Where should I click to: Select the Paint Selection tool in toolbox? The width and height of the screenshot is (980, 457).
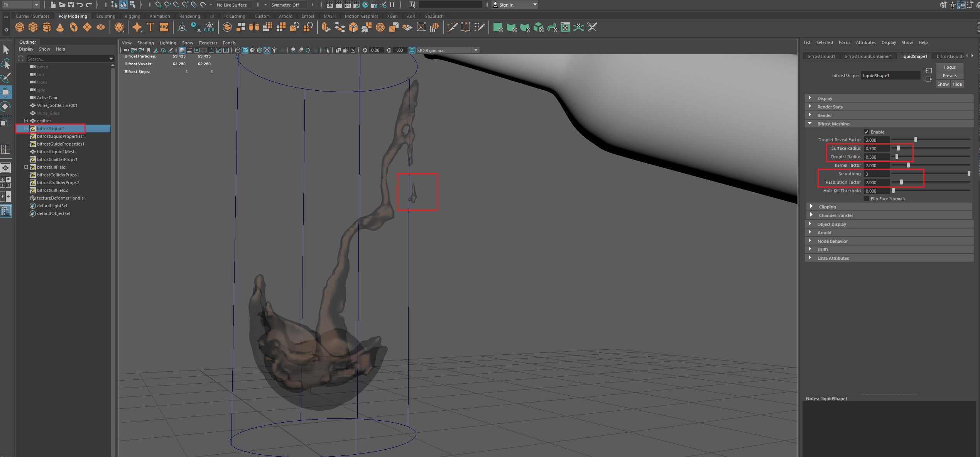[x=6, y=78]
